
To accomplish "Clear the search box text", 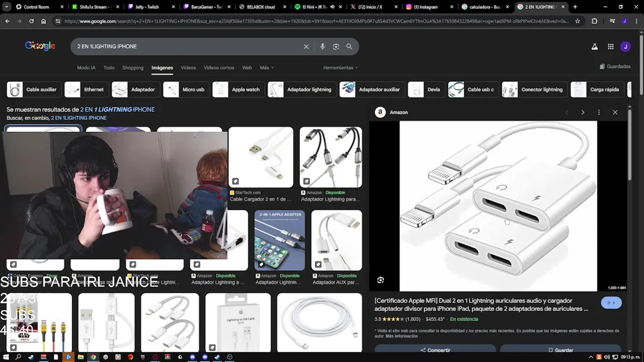I will click(306, 46).
